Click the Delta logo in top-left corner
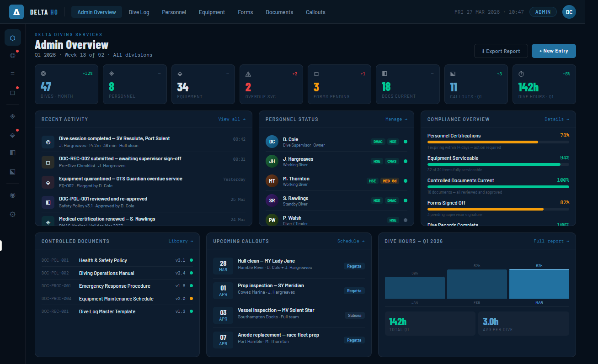This screenshot has width=598, height=364. click(16, 11)
